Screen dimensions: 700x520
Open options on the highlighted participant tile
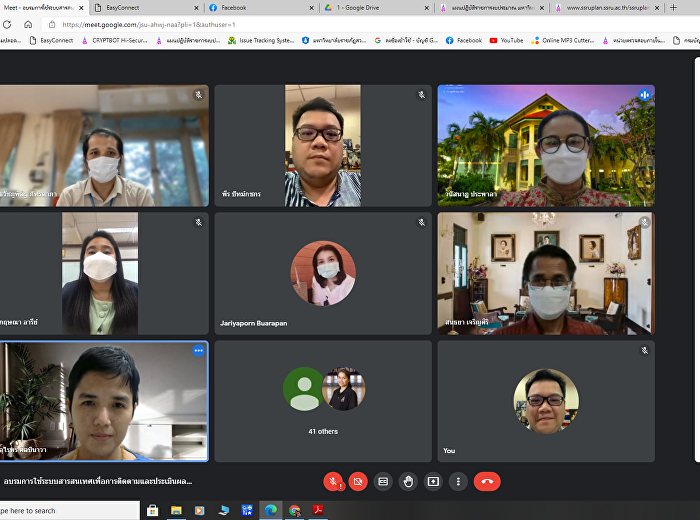[198, 351]
